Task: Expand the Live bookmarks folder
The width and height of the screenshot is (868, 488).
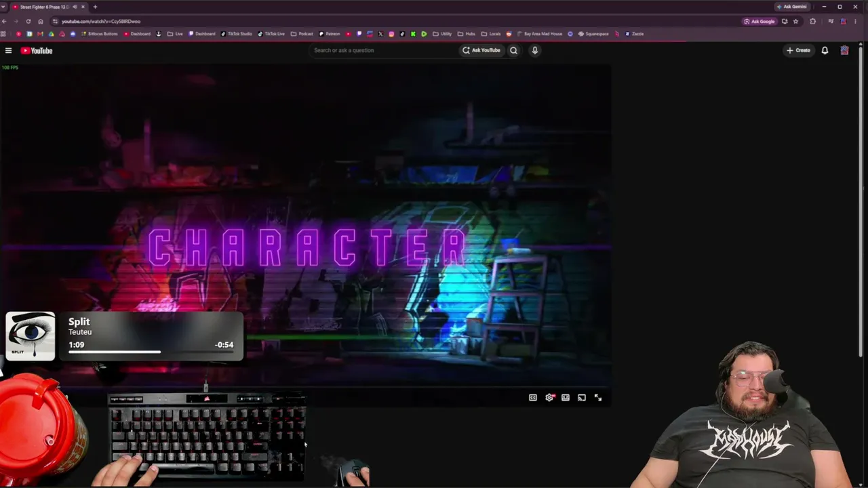Action: (175, 34)
